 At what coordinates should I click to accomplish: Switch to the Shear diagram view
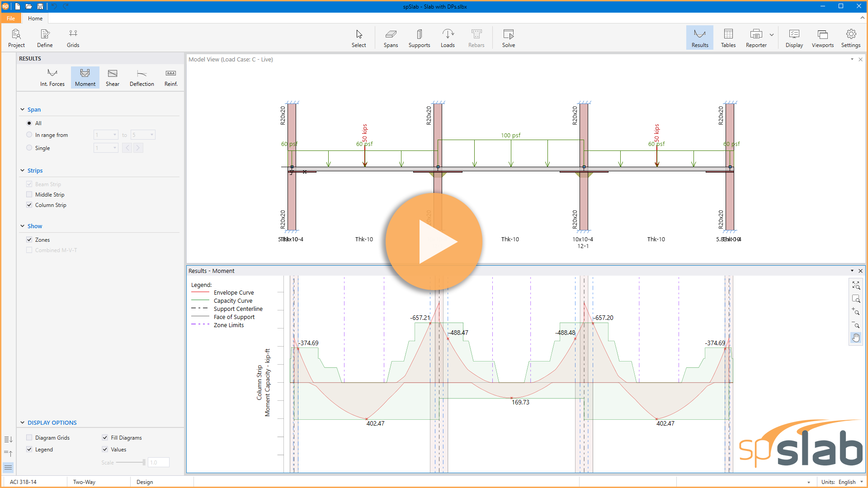click(x=112, y=77)
